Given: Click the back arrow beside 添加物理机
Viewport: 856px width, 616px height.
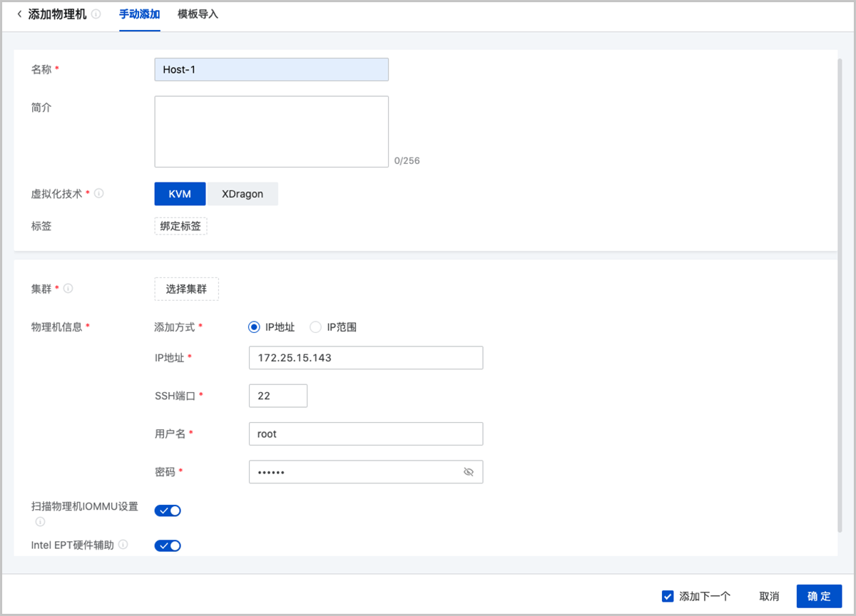Looking at the screenshot, I should [19, 14].
